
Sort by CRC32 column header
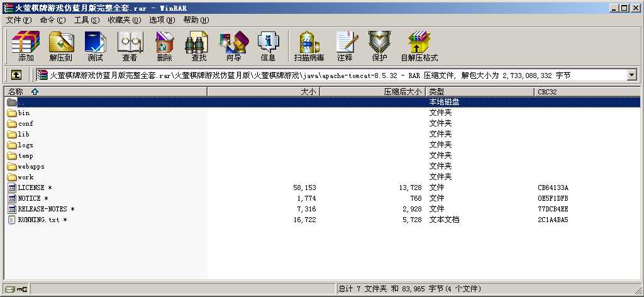click(587, 92)
